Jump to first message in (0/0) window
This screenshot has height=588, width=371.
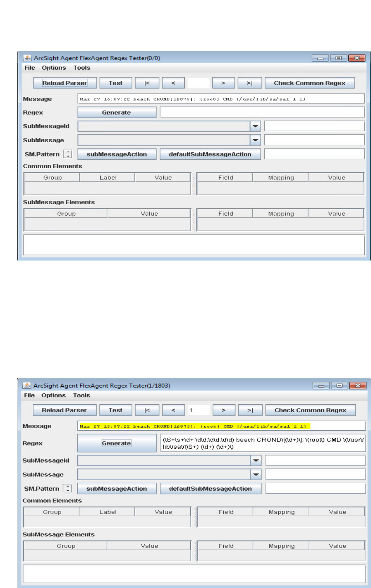[x=147, y=83]
